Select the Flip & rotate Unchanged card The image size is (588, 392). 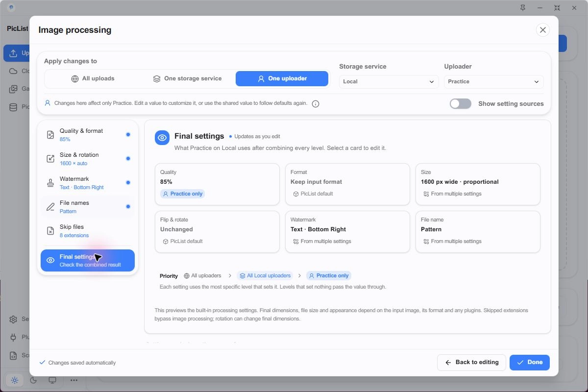[217, 232]
